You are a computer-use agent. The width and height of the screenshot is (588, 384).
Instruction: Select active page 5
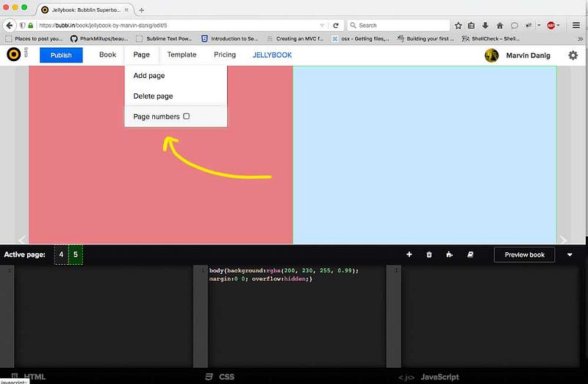(76, 255)
